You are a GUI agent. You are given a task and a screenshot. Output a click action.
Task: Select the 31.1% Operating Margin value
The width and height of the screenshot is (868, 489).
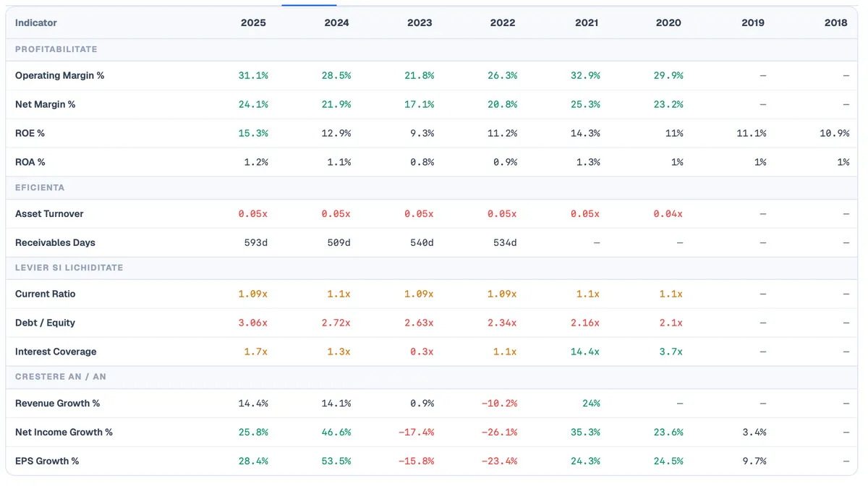253,75
